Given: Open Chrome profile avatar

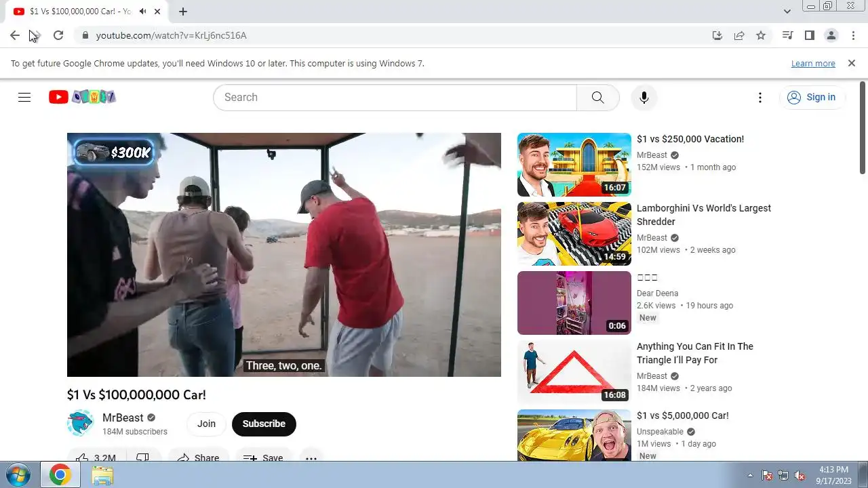Looking at the screenshot, I should [831, 35].
